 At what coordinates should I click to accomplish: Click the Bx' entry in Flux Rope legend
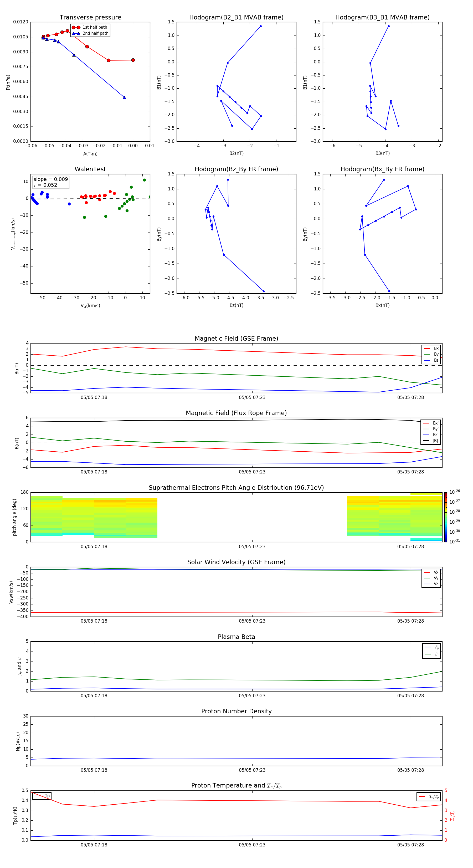tap(431, 423)
